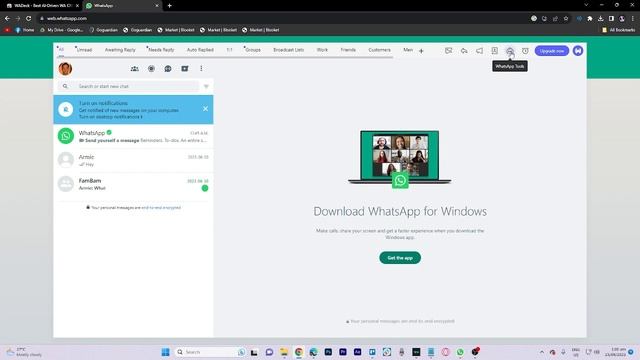The height and width of the screenshot is (360, 640).
Task: Select the Unread tab
Action: (x=84, y=50)
